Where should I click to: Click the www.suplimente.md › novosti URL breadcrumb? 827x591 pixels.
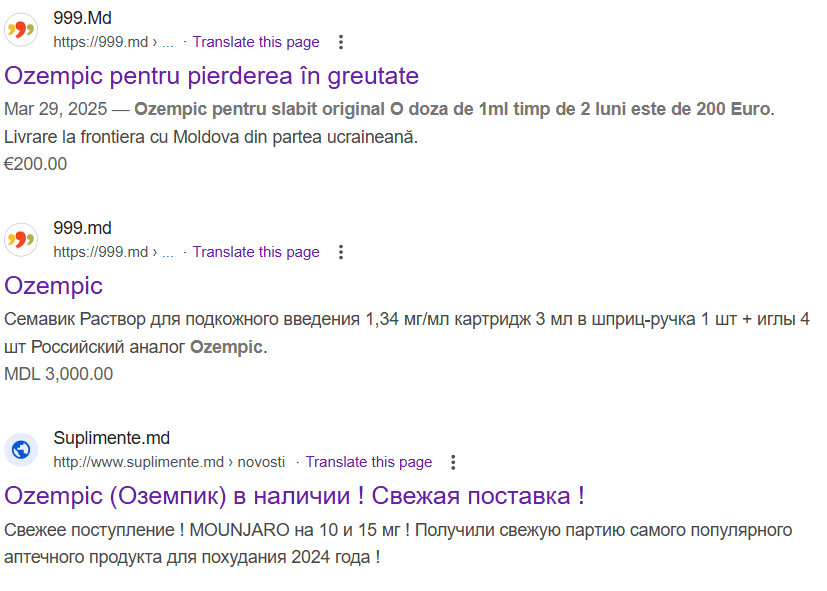(168, 462)
